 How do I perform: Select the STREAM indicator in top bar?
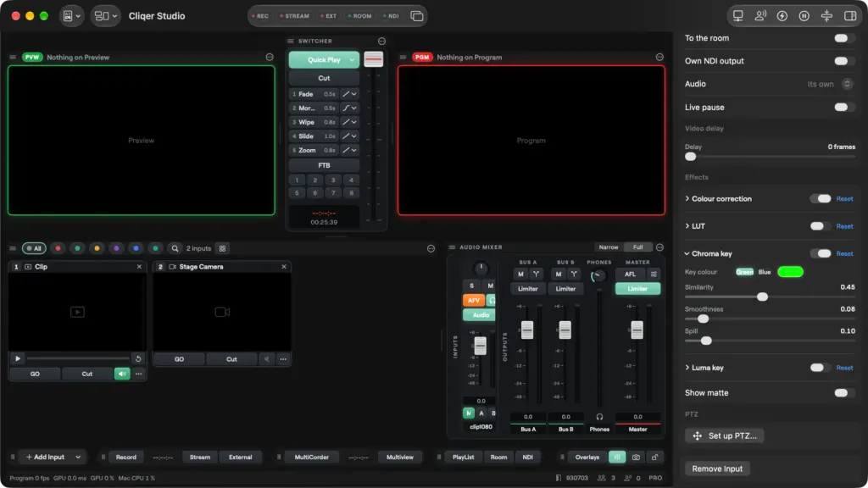click(x=294, y=16)
